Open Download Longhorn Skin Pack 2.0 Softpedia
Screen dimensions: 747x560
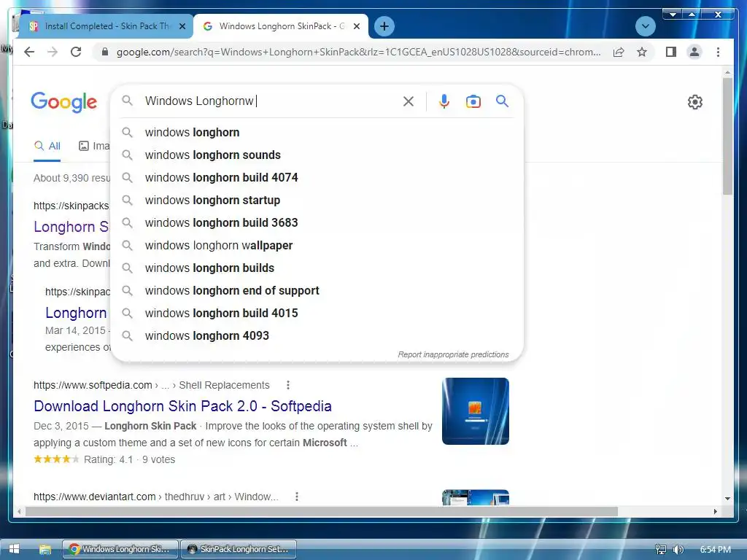(x=182, y=406)
